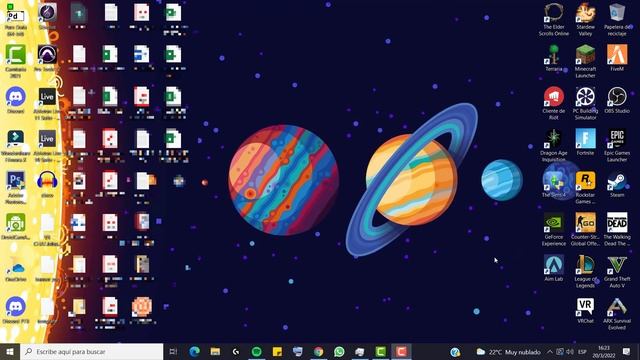Open Wondershare Filmora X shortcut
Screen dimensions: 640x360
pyautogui.click(x=16, y=145)
